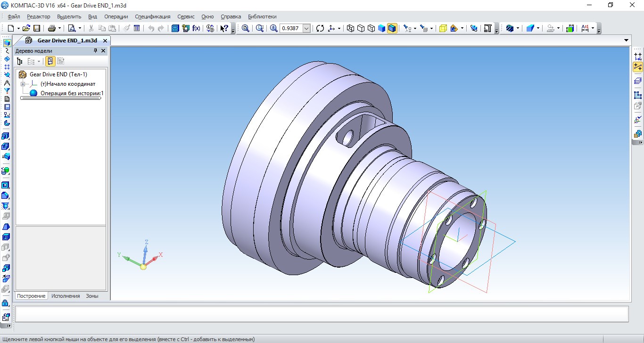
Task: Open the Файл menu
Action: 14,16
